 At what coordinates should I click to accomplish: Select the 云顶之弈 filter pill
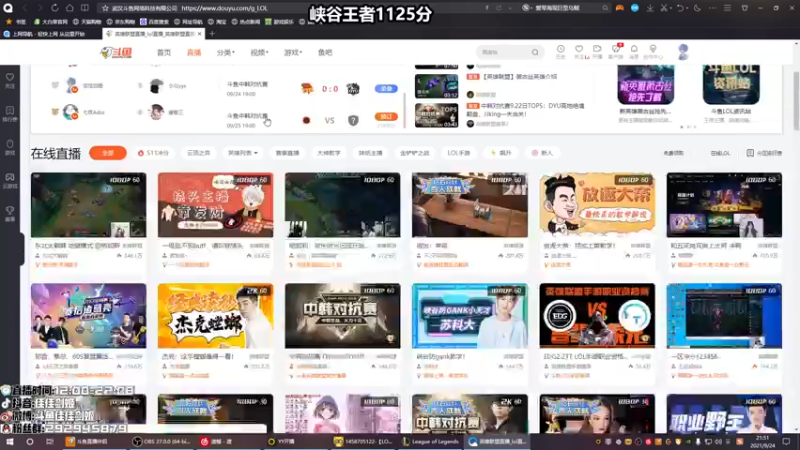coord(198,153)
